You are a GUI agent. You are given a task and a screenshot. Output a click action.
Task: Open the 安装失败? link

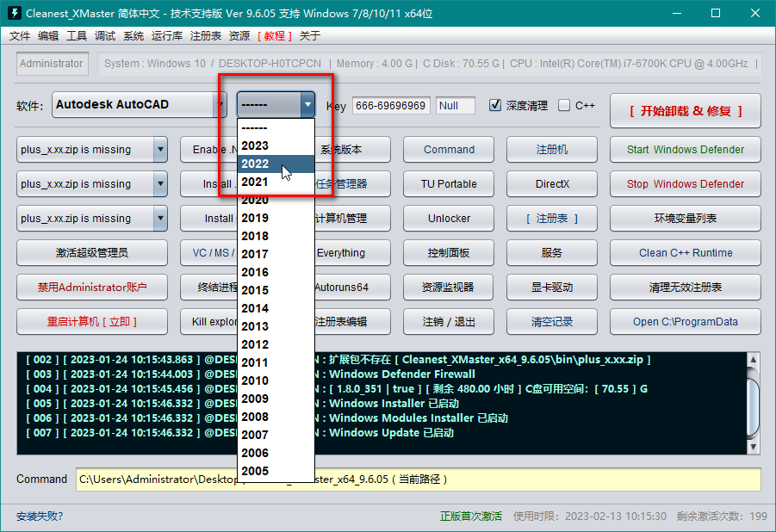(40, 517)
